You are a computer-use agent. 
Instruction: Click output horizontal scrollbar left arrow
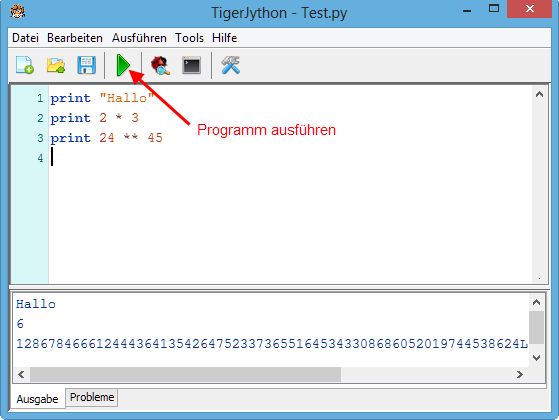click(21, 374)
